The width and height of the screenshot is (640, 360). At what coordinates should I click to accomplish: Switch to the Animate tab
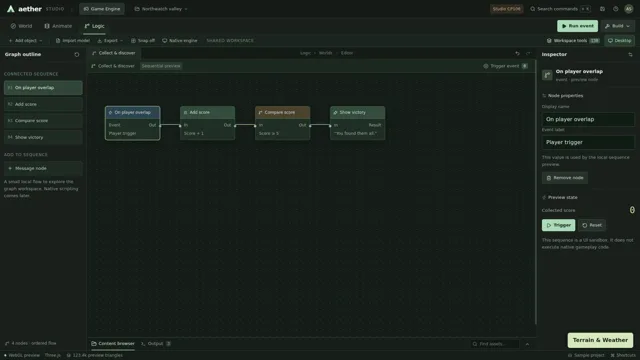[x=58, y=26]
